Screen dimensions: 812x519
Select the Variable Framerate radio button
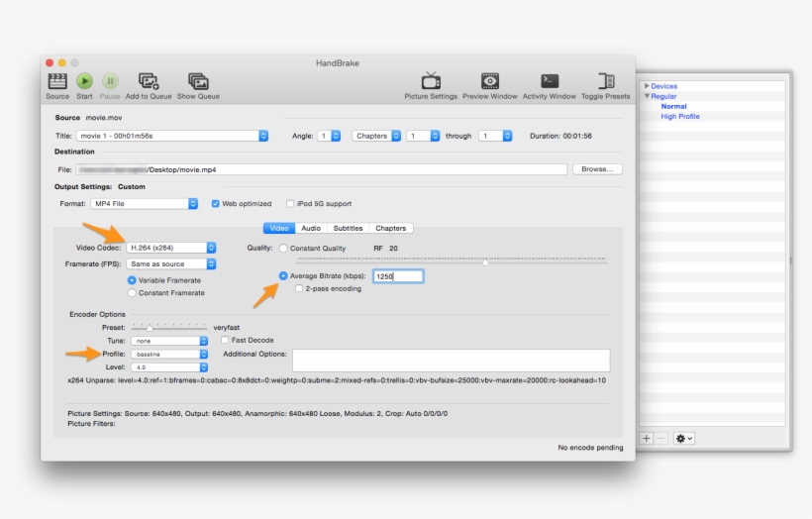132,280
